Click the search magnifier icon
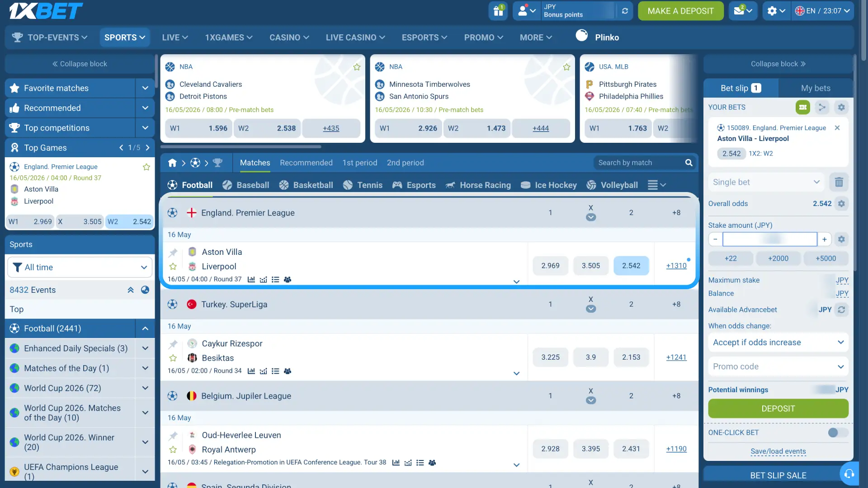The height and width of the screenshot is (488, 868). [689, 163]
